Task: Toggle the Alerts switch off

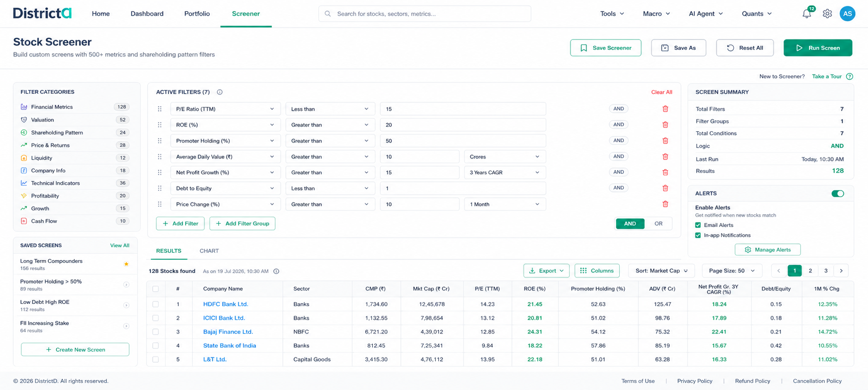Action: tap(837, 193)
